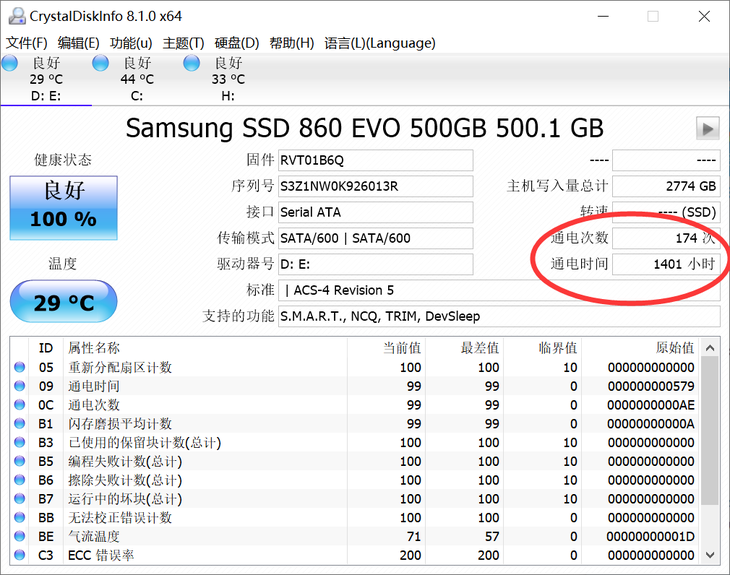Viewport: 730px width, 575px height.
Task: Select the 运行中的坏块(总计) row
Action: (x=355, y=499)
